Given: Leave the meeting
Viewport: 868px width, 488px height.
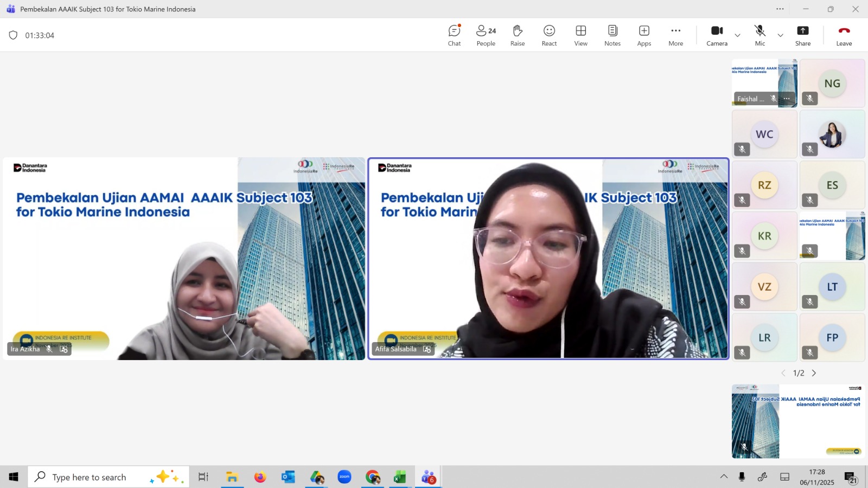Looking at the screenshot, I should coord(844,35).
